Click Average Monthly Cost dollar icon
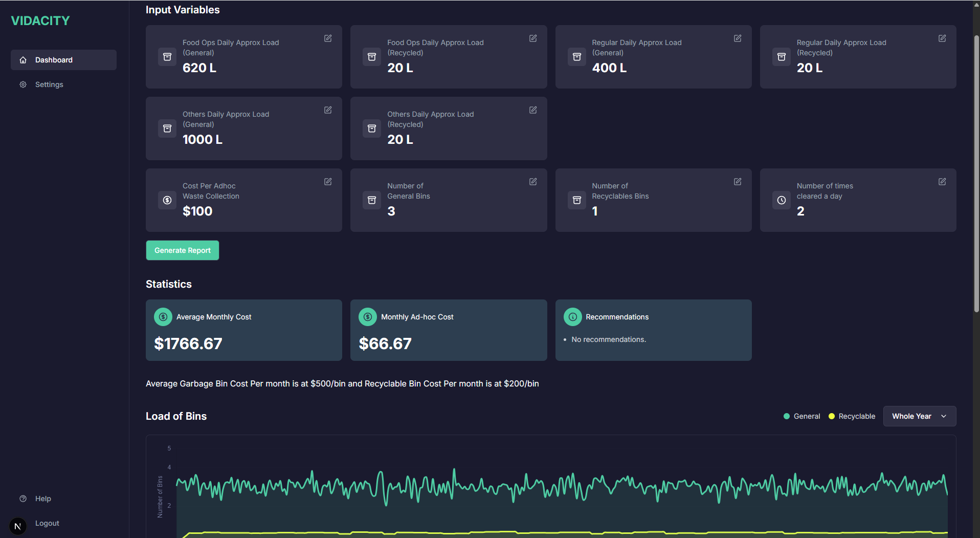Image resolution: width=980 pixels, height=538 pixels. click(163, 317)
